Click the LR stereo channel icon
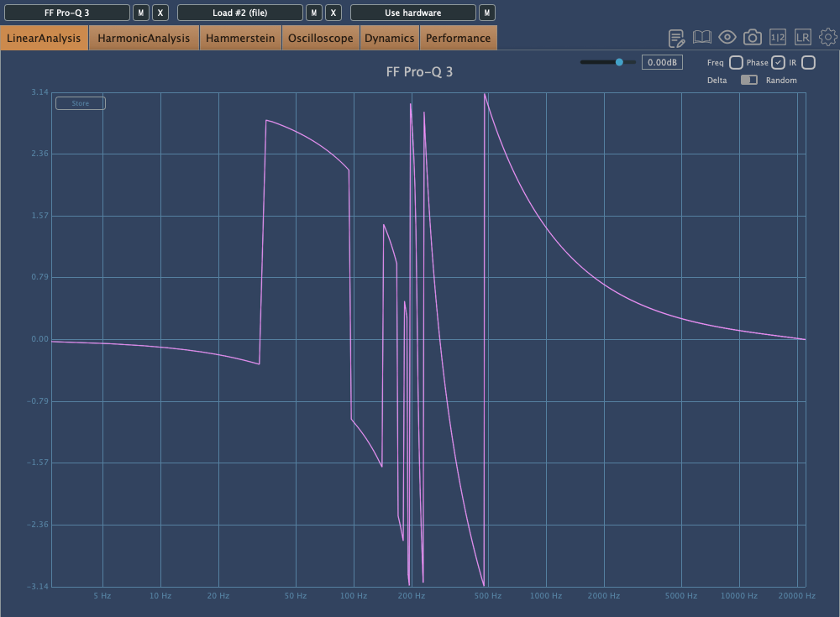 click(803, 38)
